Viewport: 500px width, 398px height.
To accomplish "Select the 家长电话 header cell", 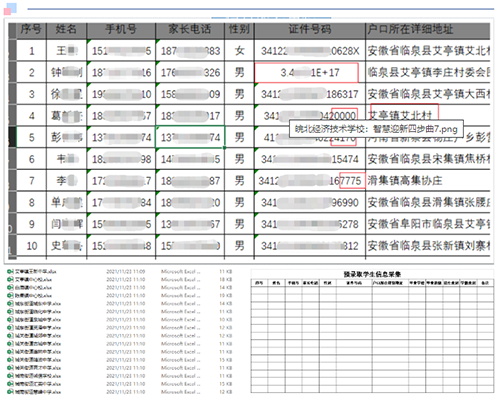I will click(190, 30).
